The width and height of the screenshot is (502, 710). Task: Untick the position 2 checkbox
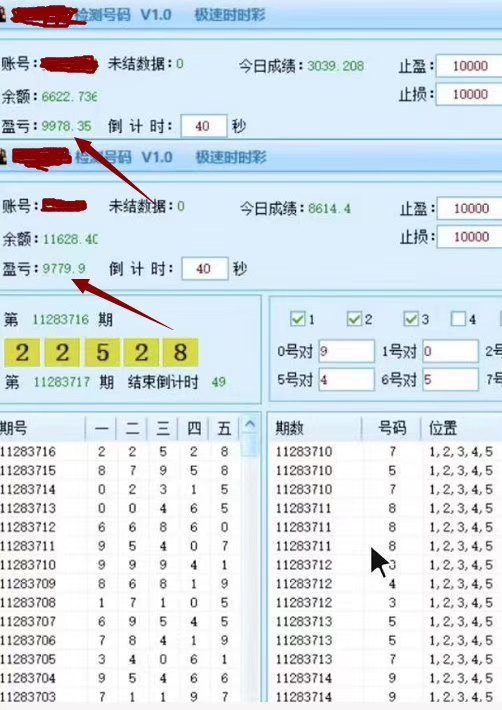(x=354, y=319)
